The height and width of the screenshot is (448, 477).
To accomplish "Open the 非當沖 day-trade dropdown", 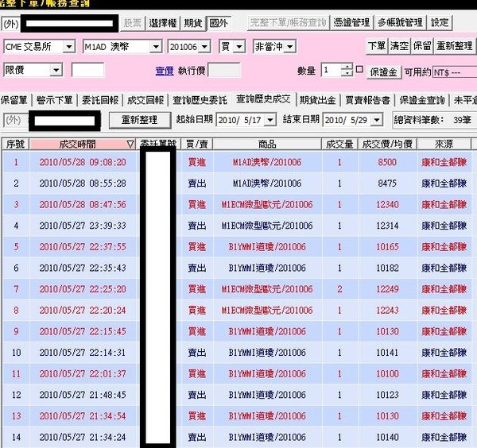I will click(x=290, y=47).
